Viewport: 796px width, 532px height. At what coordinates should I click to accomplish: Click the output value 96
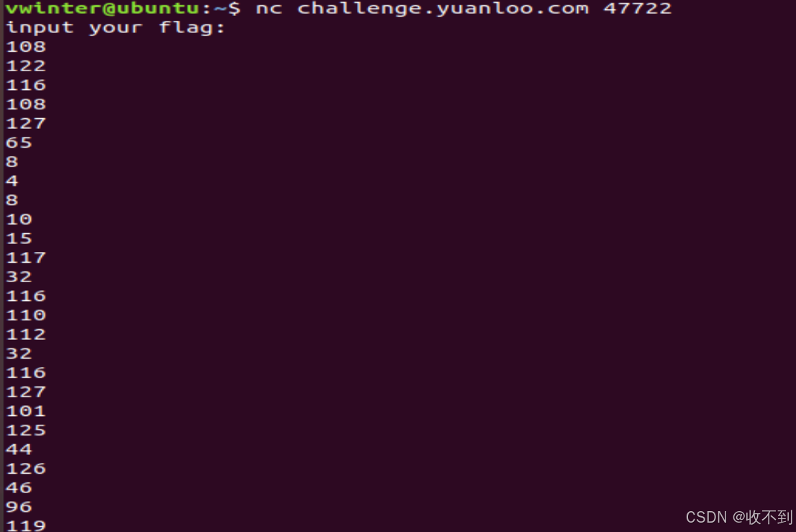pyautogui.click(x=19, y=507)
